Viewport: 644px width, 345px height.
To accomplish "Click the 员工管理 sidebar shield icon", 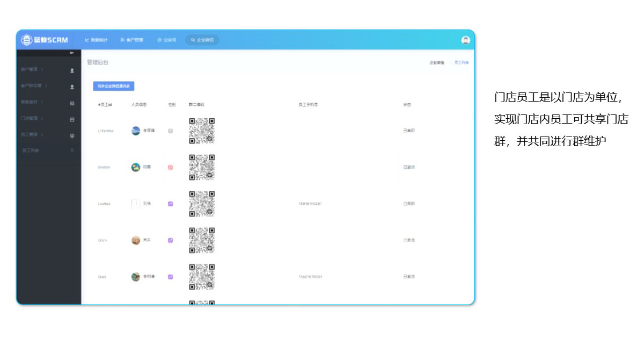I will 72,135.
